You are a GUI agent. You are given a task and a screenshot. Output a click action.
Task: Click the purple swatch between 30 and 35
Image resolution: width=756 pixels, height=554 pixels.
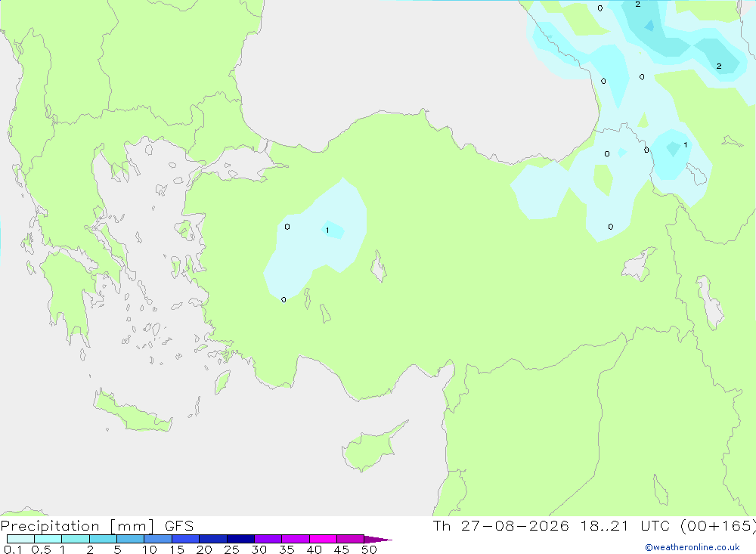point(268,539)
